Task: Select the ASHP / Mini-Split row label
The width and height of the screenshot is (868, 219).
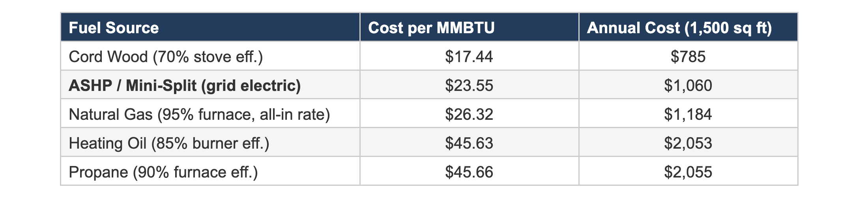Action: pos(185,85)
